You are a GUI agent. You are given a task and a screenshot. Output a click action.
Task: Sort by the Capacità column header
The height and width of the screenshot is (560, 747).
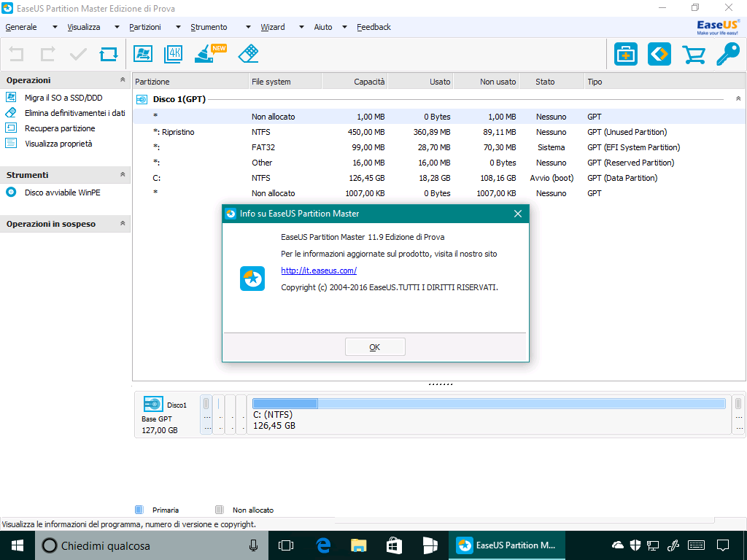(355, 82)
